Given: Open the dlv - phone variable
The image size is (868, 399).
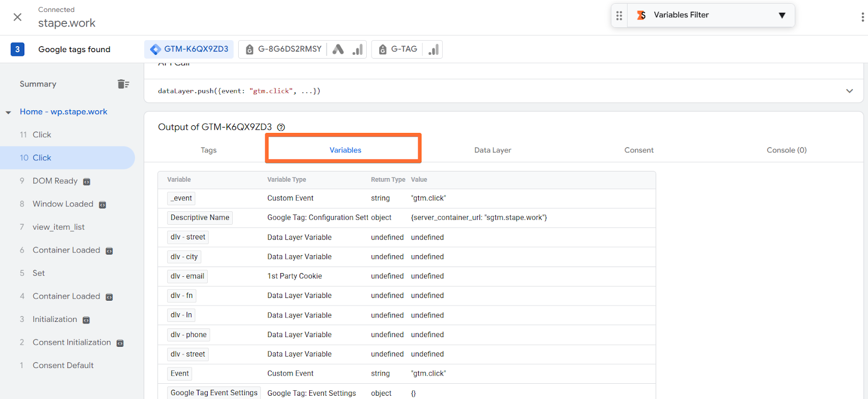Looking at the screenshot, I should [x=188, y=335].
